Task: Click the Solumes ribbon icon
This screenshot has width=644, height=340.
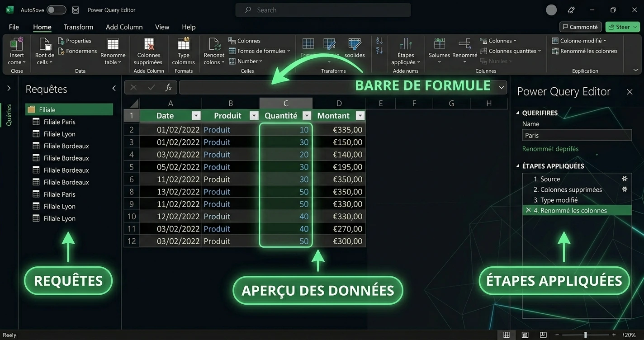Action: 439,44
